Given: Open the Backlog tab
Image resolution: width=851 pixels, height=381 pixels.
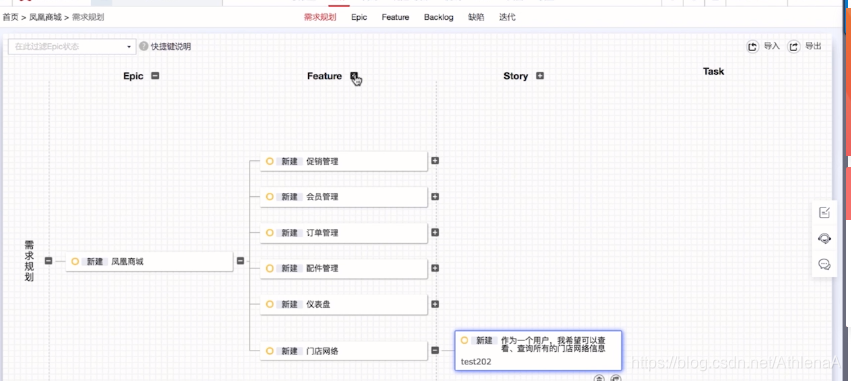Looking at the screenshot, I should tap(439, 17).
